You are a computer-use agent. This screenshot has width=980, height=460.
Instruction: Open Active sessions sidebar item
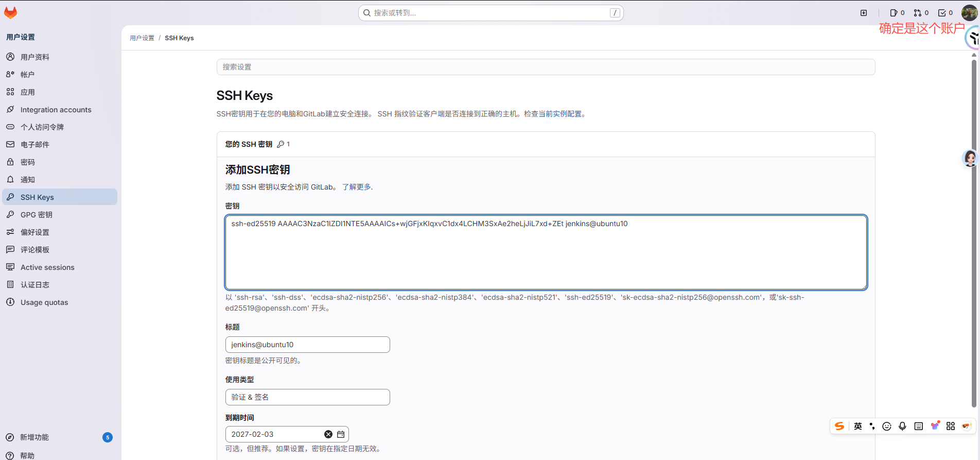[x=47, y=267]
